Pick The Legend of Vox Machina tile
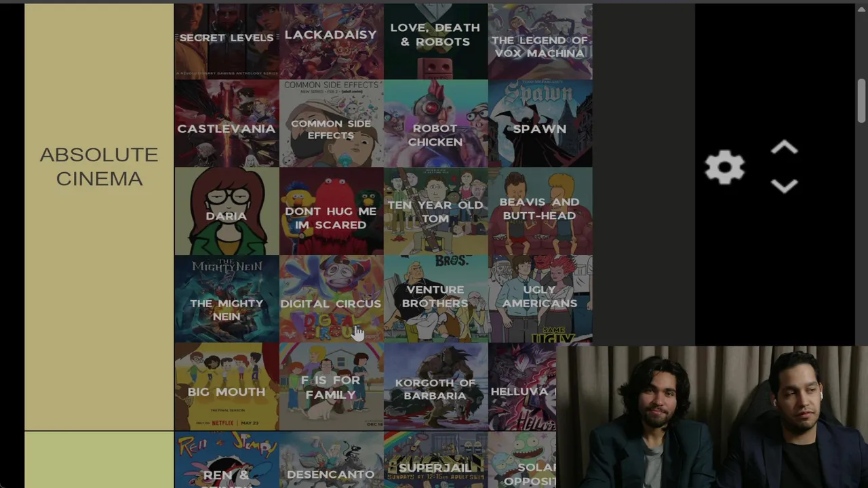 tap(540, 41)
